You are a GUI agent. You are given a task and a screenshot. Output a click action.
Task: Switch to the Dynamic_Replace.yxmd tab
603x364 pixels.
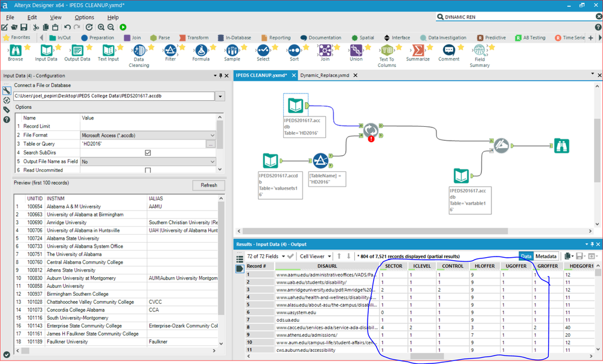click(325, 75)
